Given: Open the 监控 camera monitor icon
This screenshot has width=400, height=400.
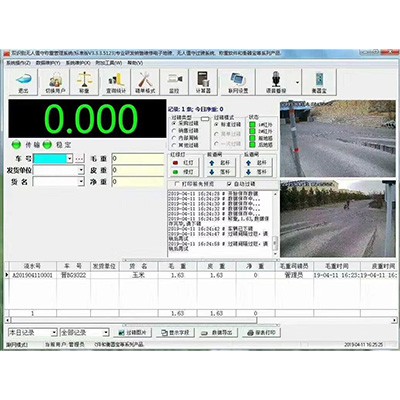Looking at the screenshot, I should [x=174, y=82].
